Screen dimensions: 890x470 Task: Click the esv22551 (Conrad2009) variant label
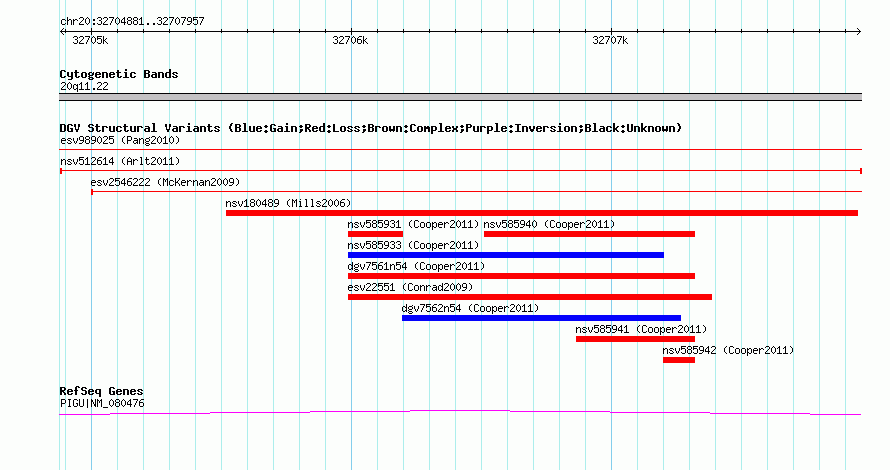[410, 287]
